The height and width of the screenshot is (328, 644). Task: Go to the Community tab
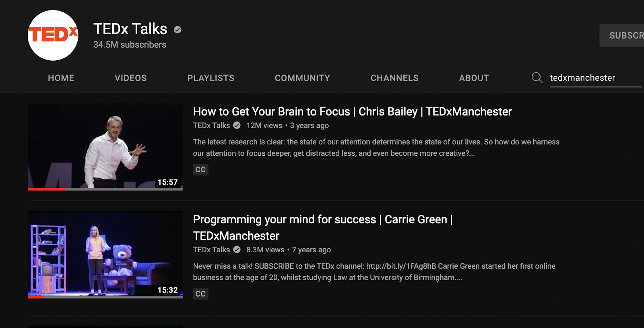pos(302,78)
